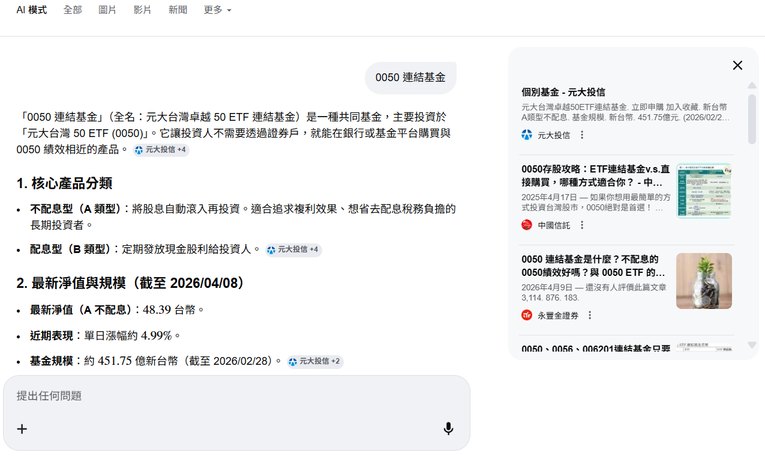The width and height of the screenshot is (765, 458).
Task: Open thumbnail of 0050存股攻略 article
Action: point(704,191)
